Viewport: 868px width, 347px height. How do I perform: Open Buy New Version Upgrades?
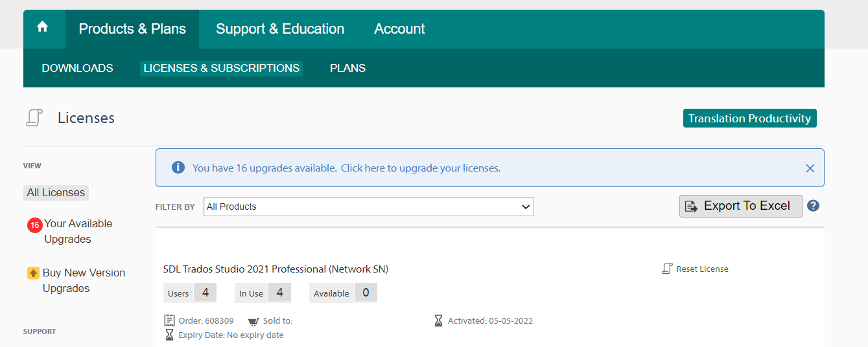84,280
